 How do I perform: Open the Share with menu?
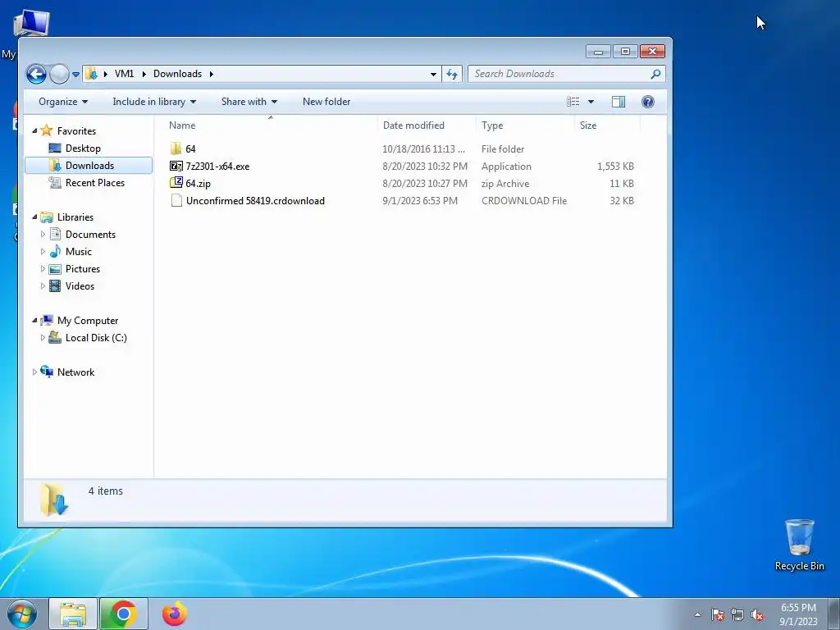pos(249,102)
